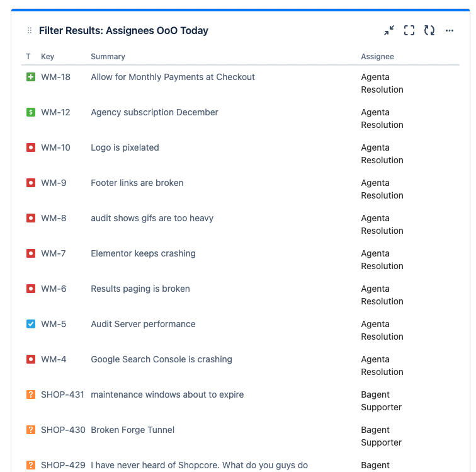Open issue key WM-18

click(55, 77)
